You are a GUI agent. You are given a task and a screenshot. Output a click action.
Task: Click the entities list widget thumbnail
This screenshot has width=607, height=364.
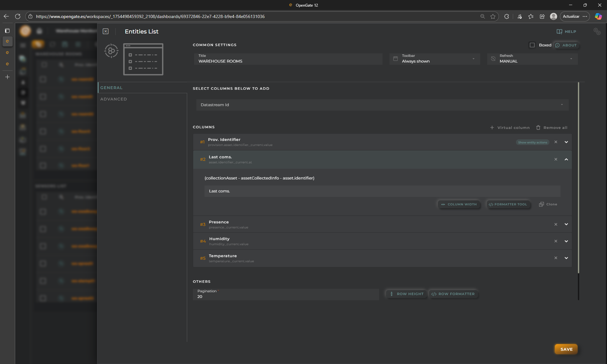(143, 59)
